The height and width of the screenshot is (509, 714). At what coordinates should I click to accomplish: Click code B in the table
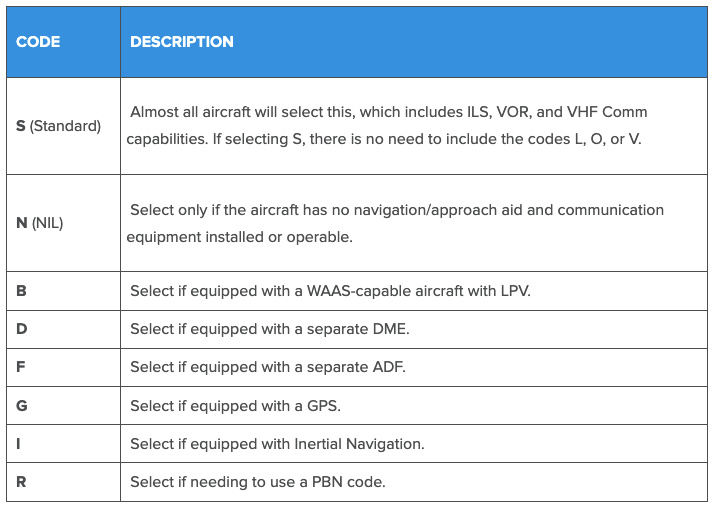pyautogui.click(x=21, y=290)
